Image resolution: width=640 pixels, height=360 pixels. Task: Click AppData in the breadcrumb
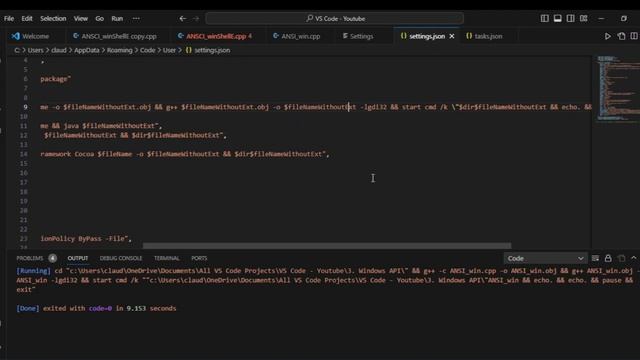click(87, 50)
